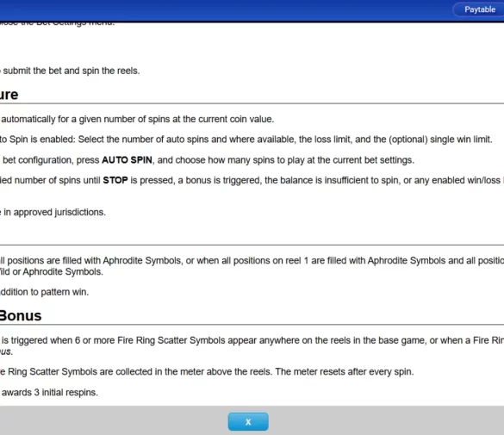Close the help window with X button
This screenshot has height=435, width=504.
[x=248, y=421]
